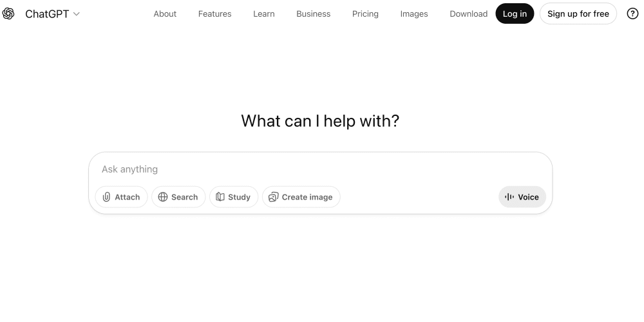This screenshot has width=644, height=322.
Task: Go to the Download page
Action: coord(469,14)
